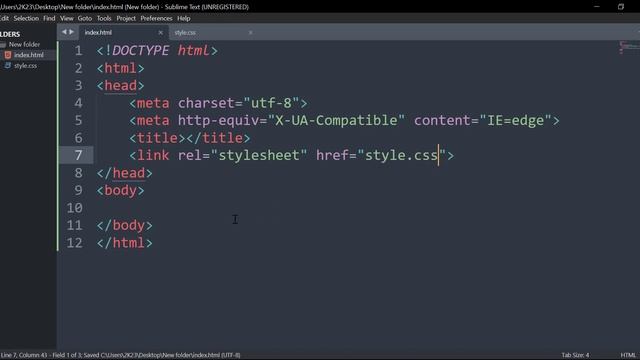The width and height of the screenshot is (640, 360).
Task: Click "X-UA-Compatible" text on line 5
Action: tap(336, 120)
